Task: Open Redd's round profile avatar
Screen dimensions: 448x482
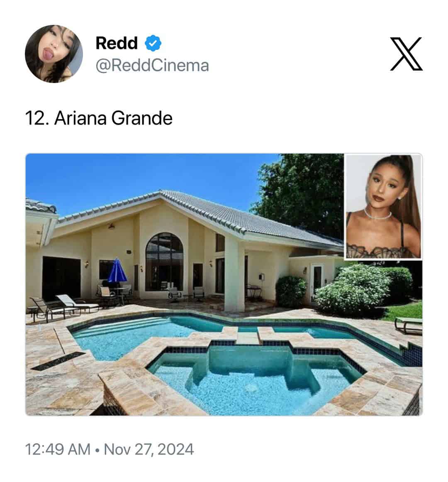Action: pos(54,54)
